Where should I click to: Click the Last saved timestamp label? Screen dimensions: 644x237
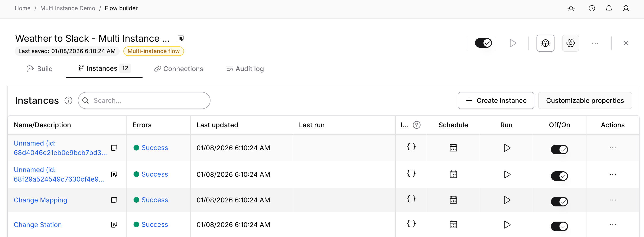67,51
